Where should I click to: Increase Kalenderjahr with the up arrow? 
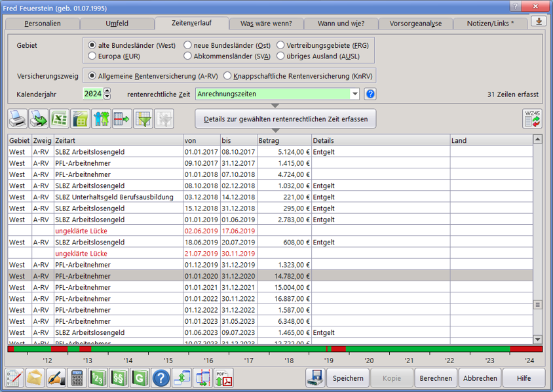[x=107, y=91]
